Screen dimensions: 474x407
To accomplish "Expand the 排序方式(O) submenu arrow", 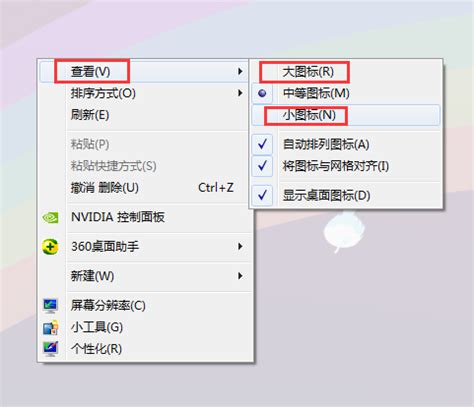I will tap(240, 93).
